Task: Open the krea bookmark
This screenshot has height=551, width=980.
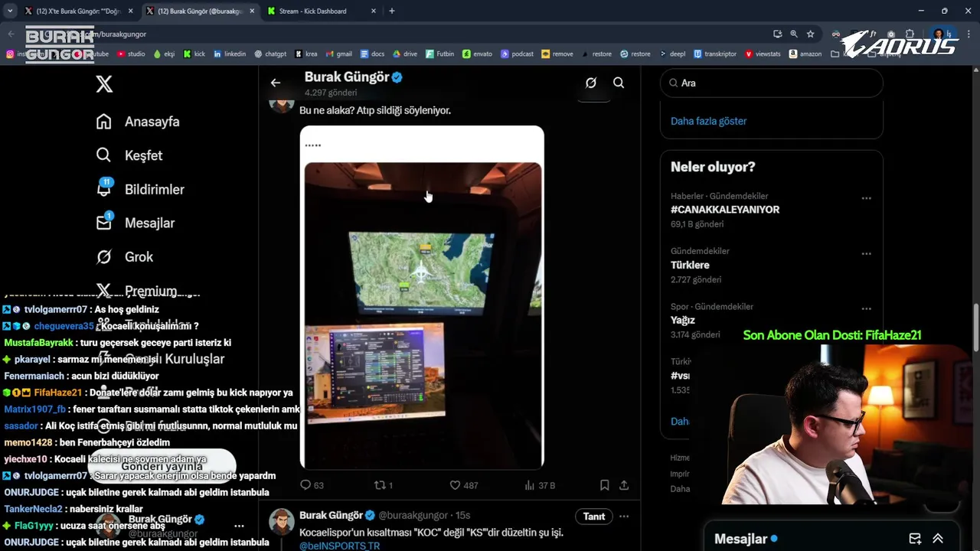Action: (x=306, y=54)
